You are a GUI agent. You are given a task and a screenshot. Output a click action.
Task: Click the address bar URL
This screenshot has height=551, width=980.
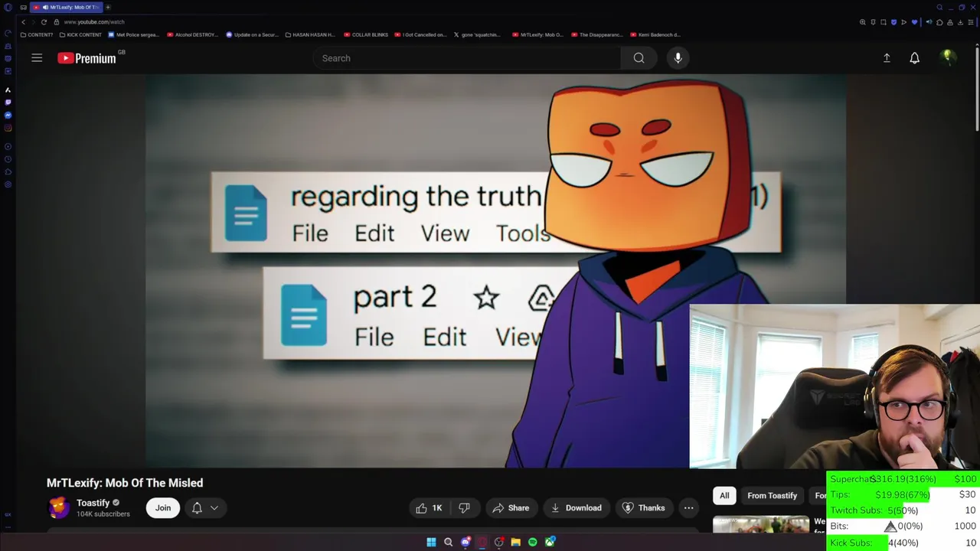(94, 22)
